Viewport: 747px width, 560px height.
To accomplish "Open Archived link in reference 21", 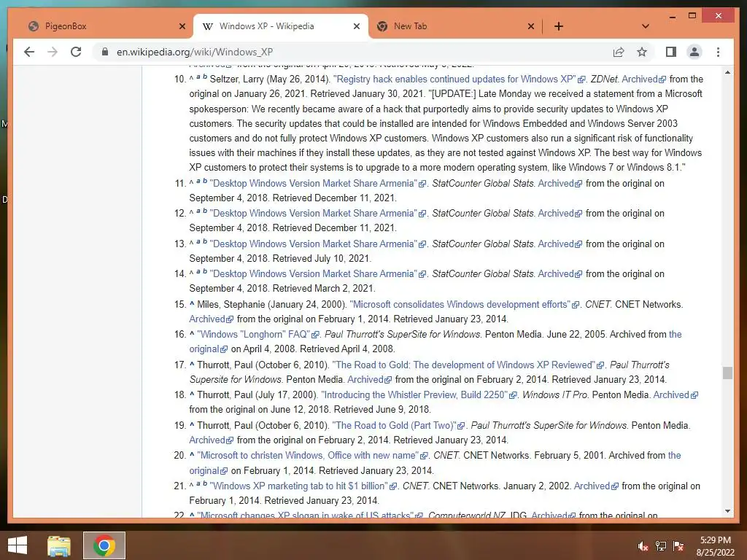I will (596, 486).
